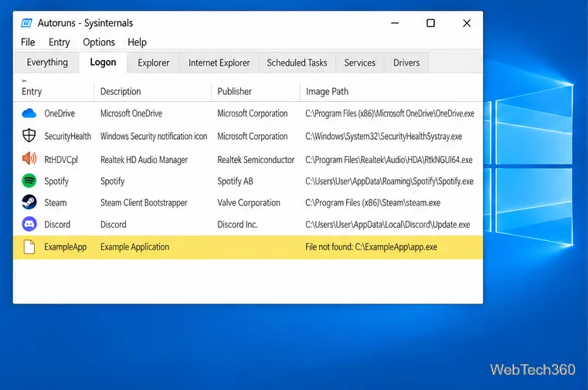Select the Logon tab
This screenshot has height=390, width=588.
(103, 63)
